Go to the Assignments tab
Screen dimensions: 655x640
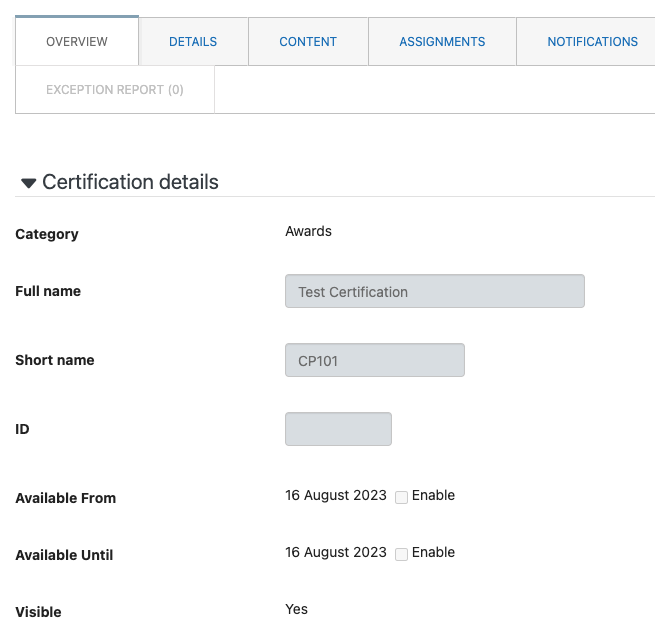(442, 42)
